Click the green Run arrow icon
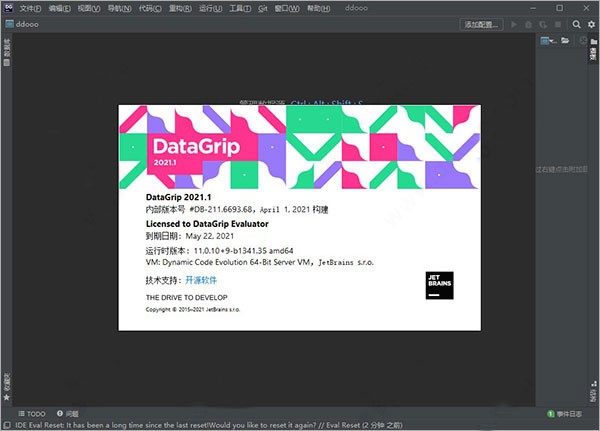This screenshot has height=431, width=600. pyautogui.click(x=514, y=24)
